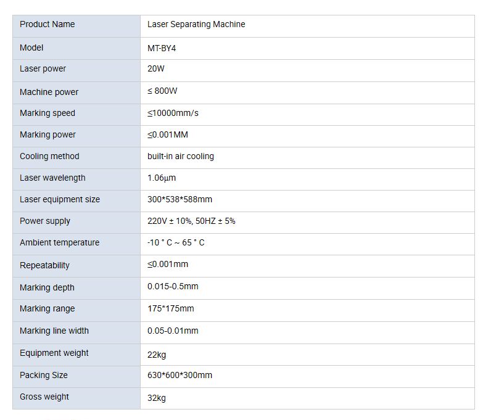The height and width of the screenshot is (420, 504).
Task: Click the ≤10000mm/s value cell
Action: point(307,115)
